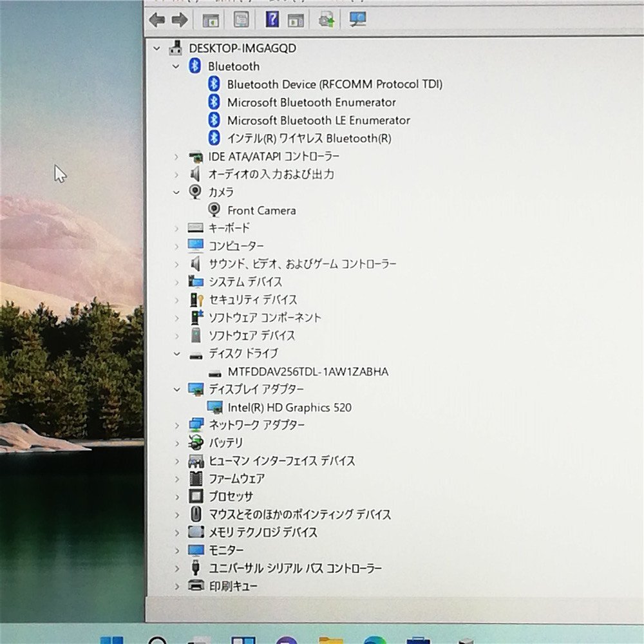This screenshot has width=644, height=644.
Task: Select the メモリ テクノロジ デバイス label
Action: click(263, 533)
